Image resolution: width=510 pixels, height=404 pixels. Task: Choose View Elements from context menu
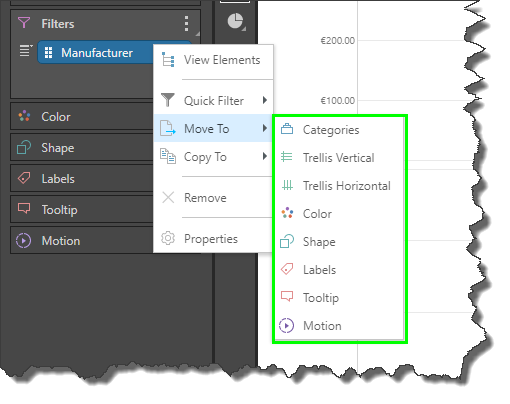(x=213, y=60)
